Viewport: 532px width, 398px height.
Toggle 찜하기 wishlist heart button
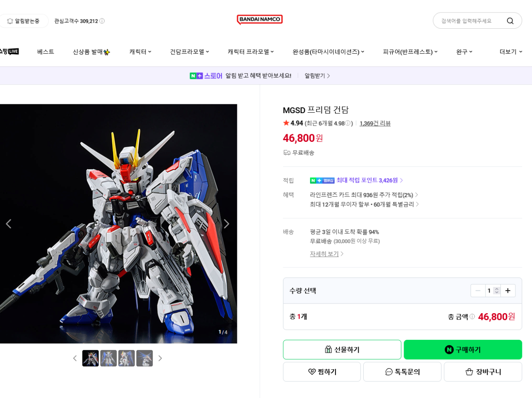tap(322, 372)
